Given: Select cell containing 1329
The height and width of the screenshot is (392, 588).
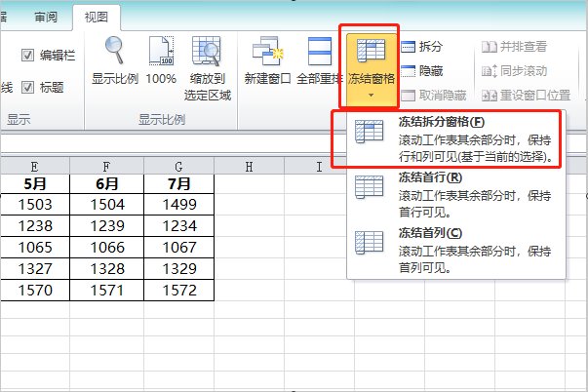Looking at the screenshot, I should [x=178, y=268].
